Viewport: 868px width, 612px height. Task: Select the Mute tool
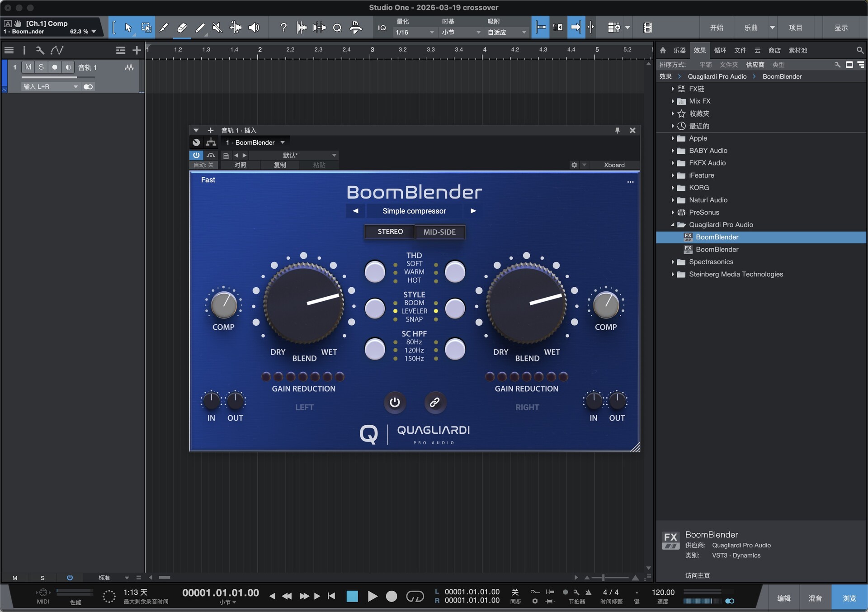click(217, 27)
